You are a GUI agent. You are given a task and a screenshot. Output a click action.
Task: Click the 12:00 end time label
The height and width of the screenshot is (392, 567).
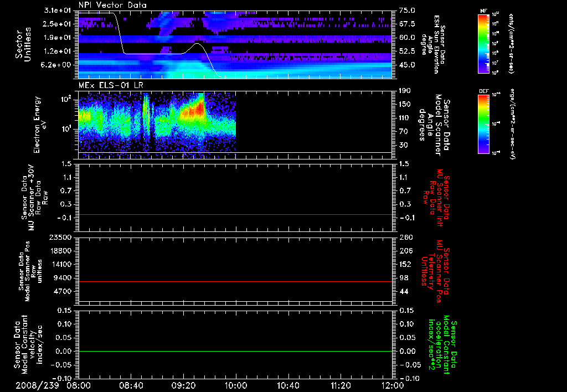coord(393,385)
